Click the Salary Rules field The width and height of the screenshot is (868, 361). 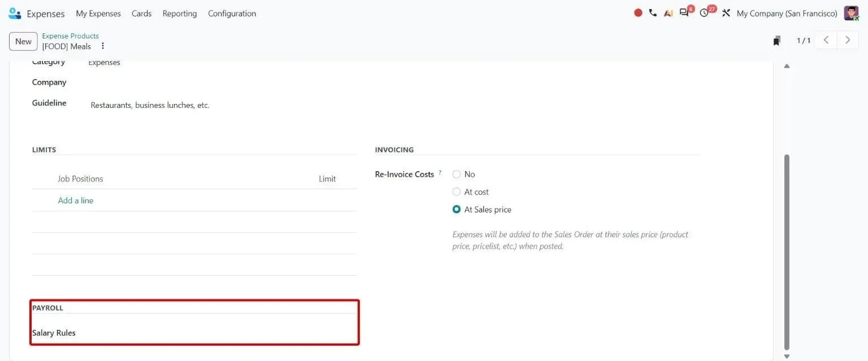tap(223, 333)
